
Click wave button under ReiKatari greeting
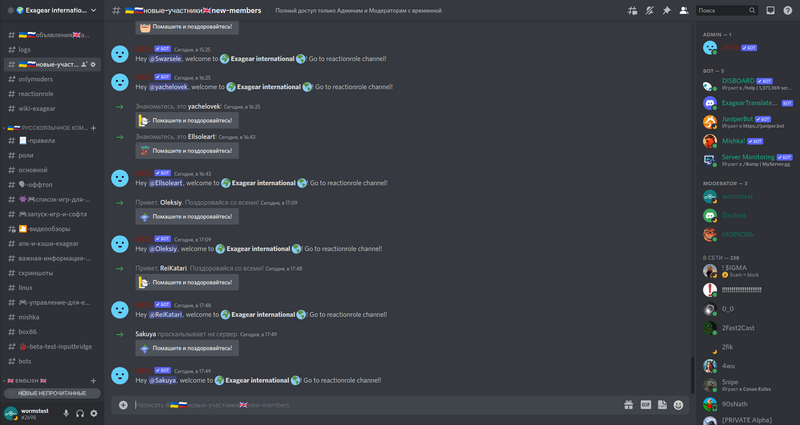pyautogui.click(x=187, y=282)
